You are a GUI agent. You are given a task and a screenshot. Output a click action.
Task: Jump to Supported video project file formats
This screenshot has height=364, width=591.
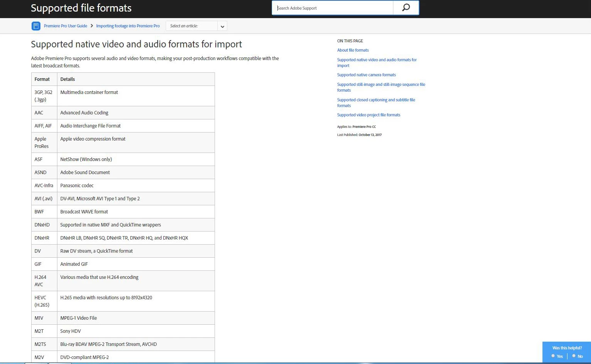(x=369, y=115)
